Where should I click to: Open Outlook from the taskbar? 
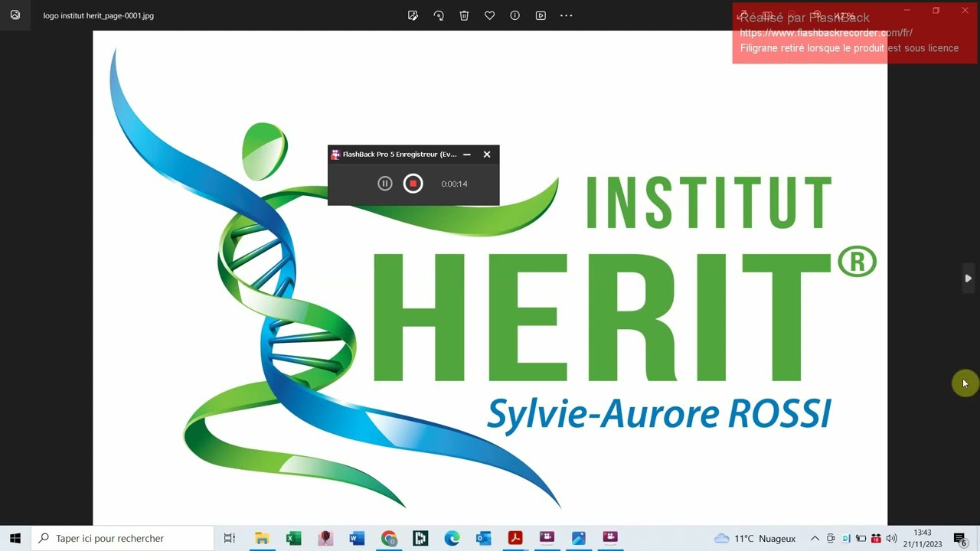tap(483, 538)
